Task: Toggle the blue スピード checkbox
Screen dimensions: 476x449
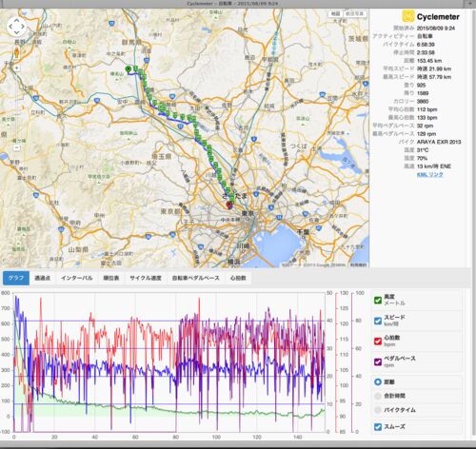Action: click(378, 321)
